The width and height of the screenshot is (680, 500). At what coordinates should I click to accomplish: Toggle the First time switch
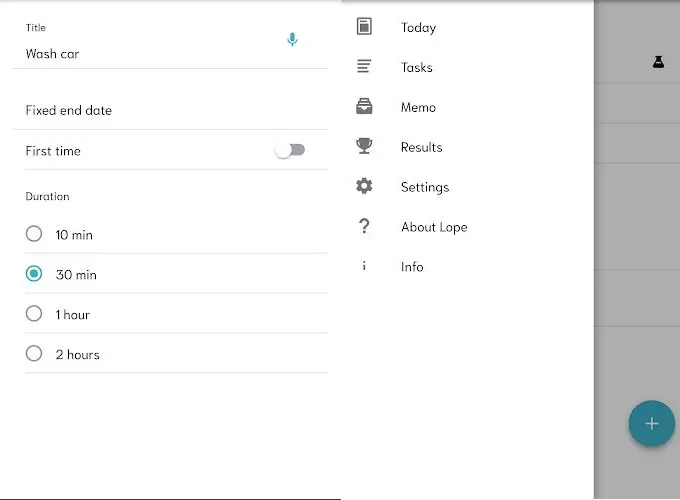(290, 150)
